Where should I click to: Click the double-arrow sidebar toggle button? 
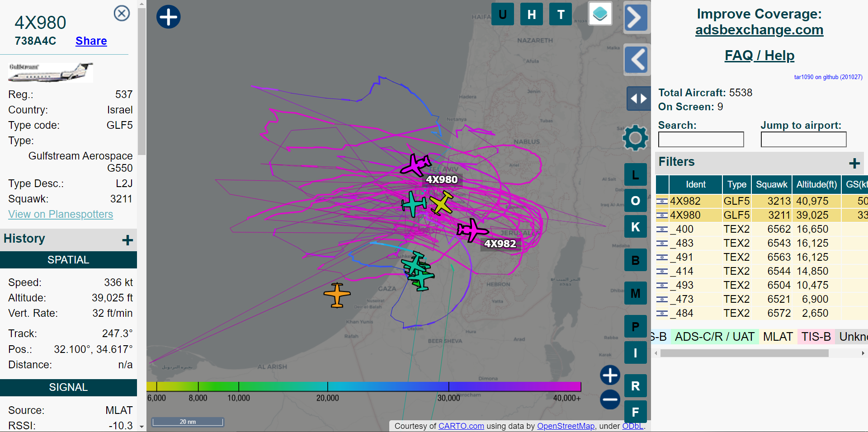(x=638, y=98)
